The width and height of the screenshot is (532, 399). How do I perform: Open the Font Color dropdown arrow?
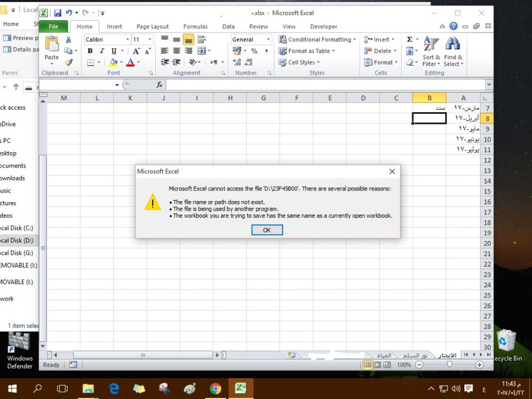[138, 62]
